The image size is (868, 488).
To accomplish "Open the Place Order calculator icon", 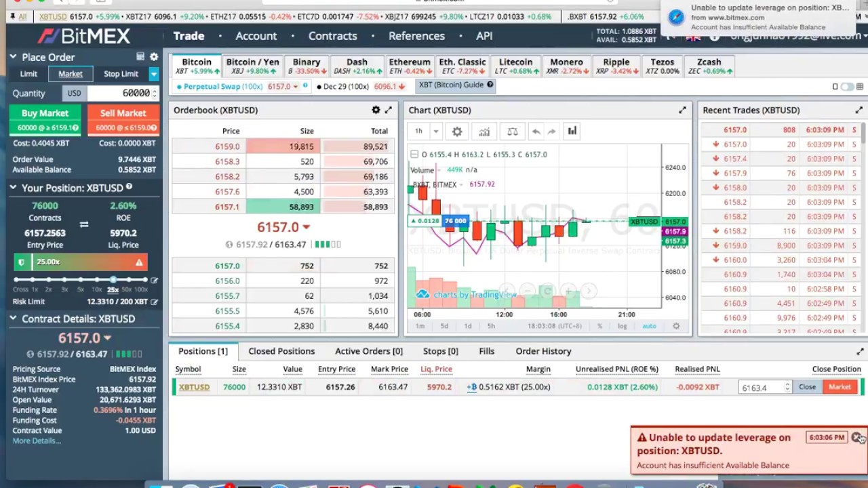I will [140, 57].
